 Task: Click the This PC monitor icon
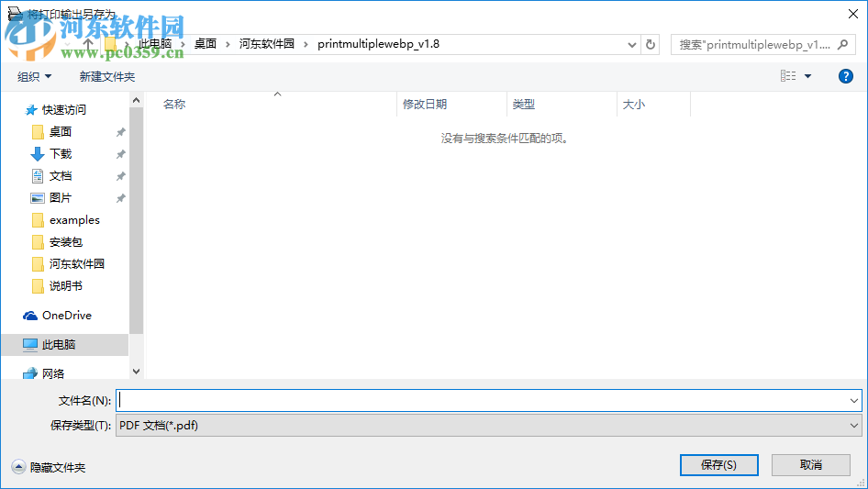30,344
